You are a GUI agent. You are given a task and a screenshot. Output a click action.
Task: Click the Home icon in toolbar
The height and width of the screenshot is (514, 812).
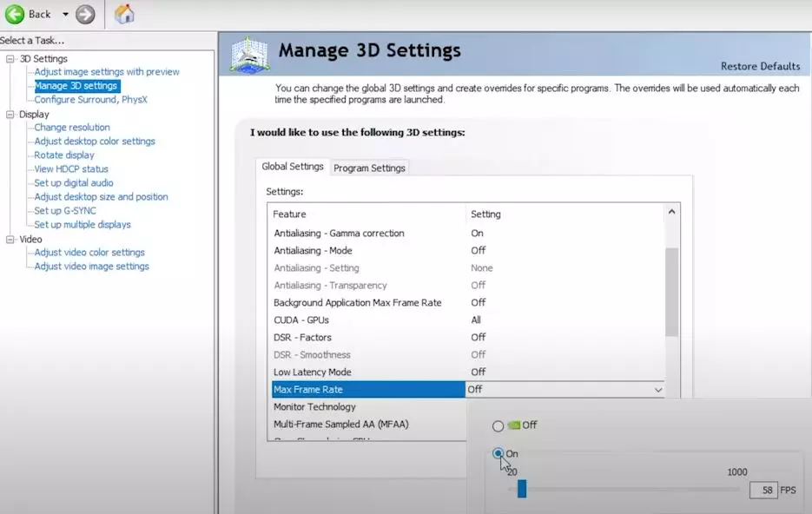coord(124,14)
